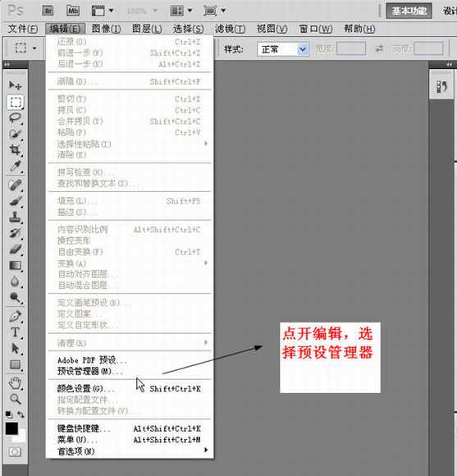Swap foreground and background colors
457x476 pixels.
tap(21, 414)
